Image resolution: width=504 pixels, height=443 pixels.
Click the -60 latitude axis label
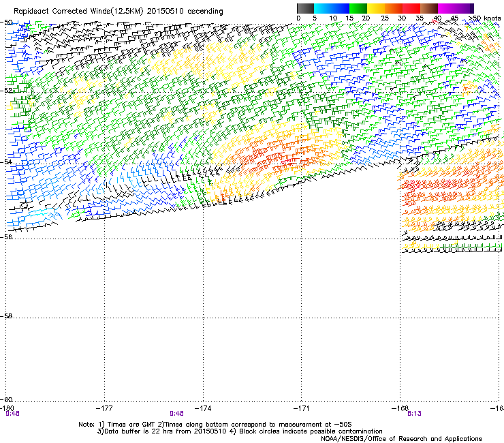6,399
